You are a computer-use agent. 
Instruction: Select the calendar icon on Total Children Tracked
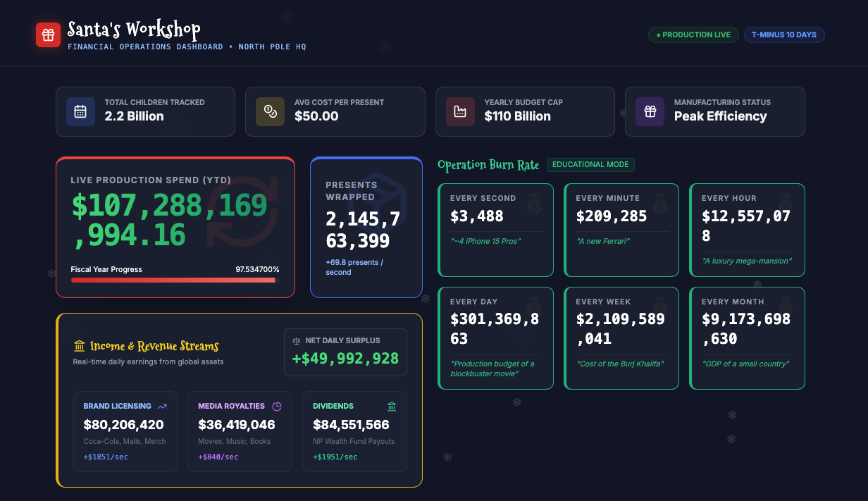pos(80,111)
